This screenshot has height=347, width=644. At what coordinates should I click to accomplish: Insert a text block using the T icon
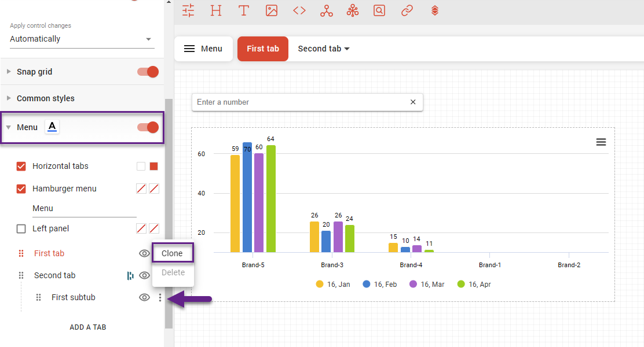pyautogui.click(x=244, y=10)
